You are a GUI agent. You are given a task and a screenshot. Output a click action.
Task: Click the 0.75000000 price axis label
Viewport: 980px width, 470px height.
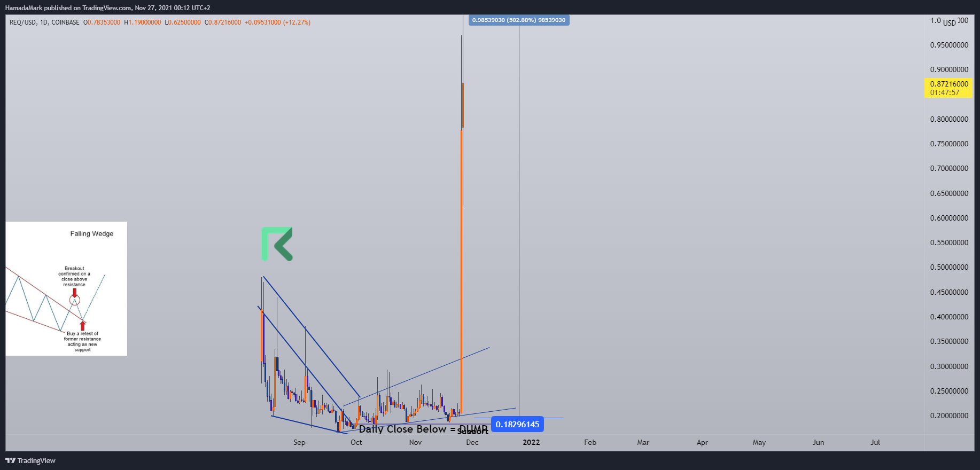949,144
